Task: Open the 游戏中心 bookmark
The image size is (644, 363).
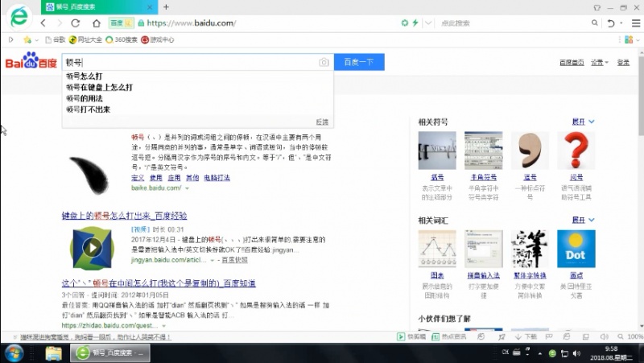Action: [x=158, y=39]
